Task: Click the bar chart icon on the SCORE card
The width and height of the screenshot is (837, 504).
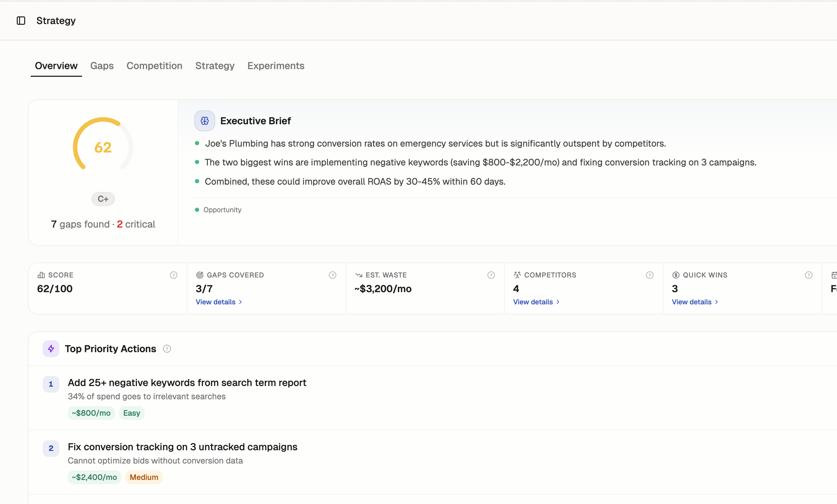Action: pyautogui.click(x=41, y=275)
